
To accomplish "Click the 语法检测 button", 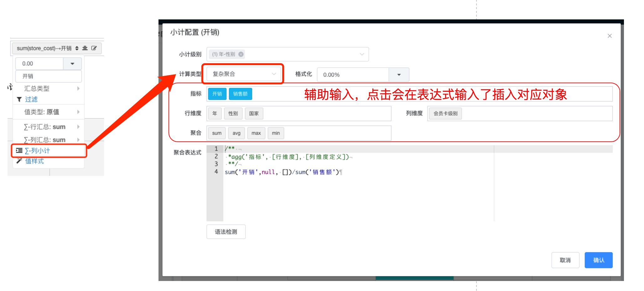I will [226, 232].
